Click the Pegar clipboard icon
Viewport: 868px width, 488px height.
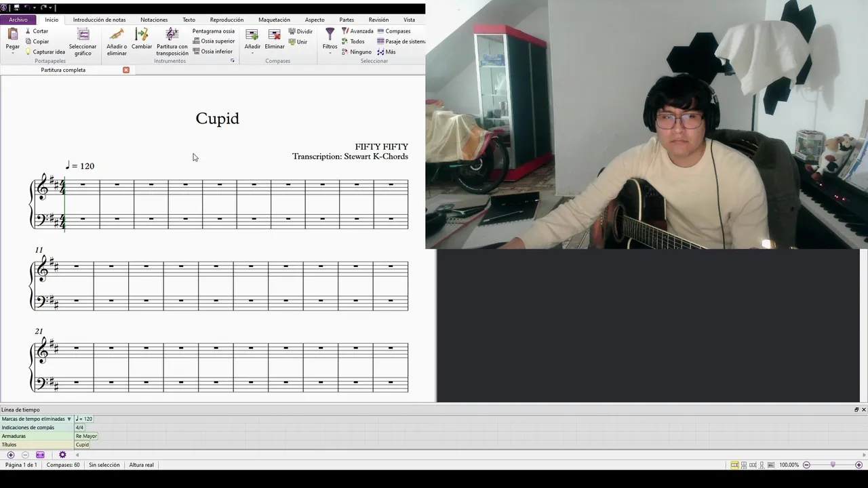click(13, 34)
